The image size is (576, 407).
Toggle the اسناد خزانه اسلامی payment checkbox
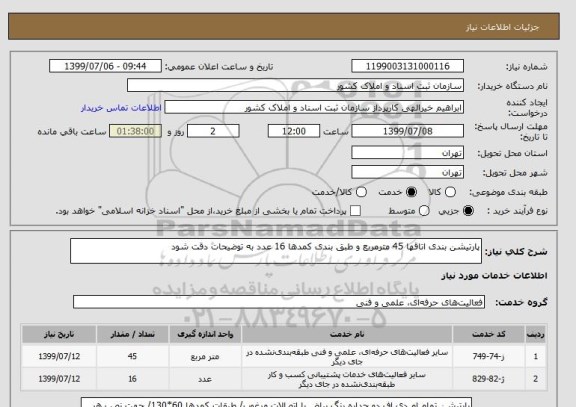355,211
